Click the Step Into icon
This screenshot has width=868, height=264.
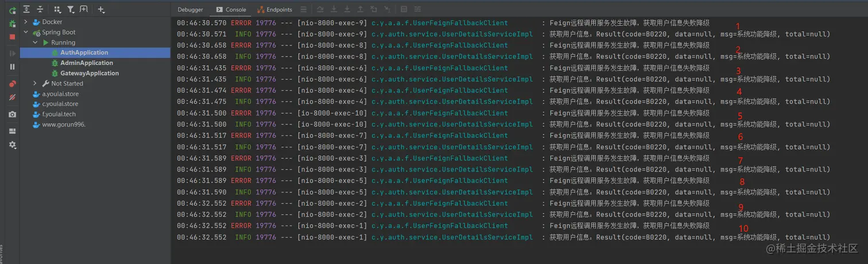click(334, 10)
